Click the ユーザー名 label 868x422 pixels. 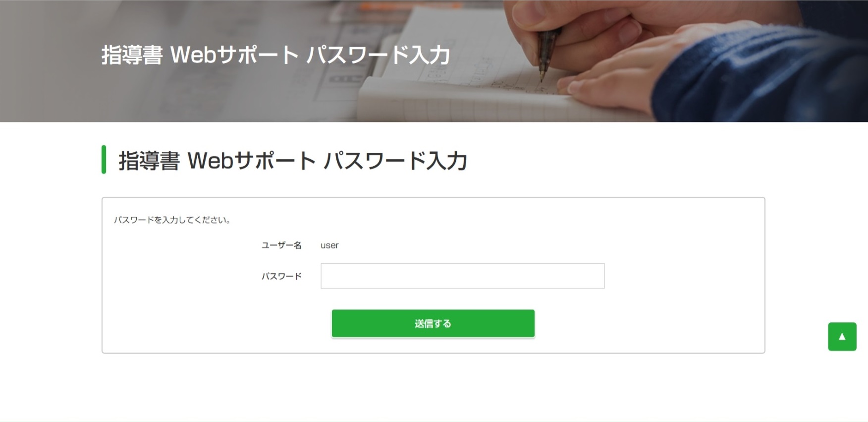click(281, 245)
